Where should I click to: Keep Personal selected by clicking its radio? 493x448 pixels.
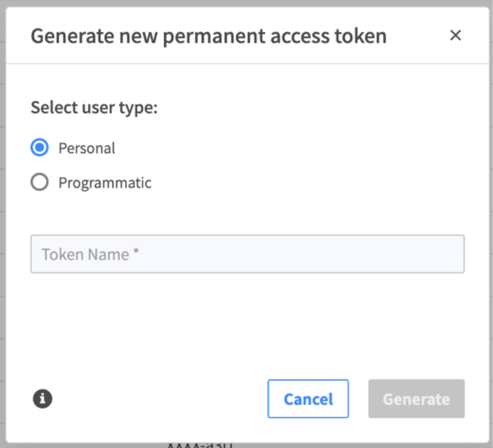pyautogui.click(x=40, y=148)
